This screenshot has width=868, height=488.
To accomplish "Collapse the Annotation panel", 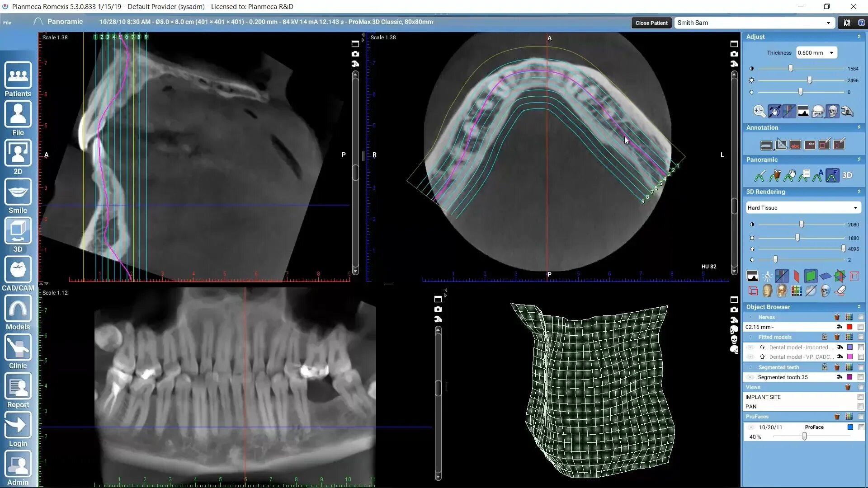I will coord(859,127).
